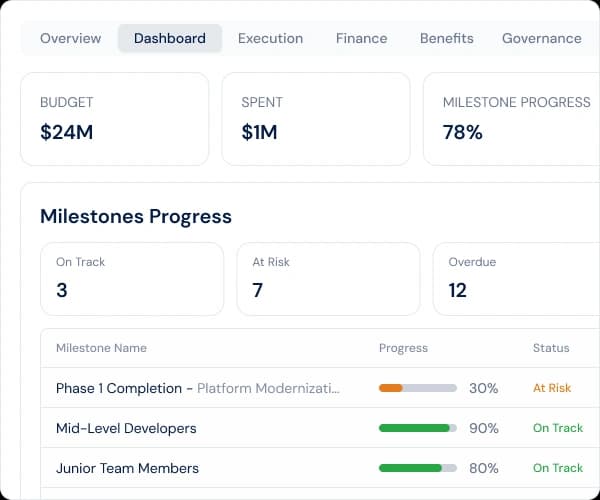Open the Benefits tab
Viewport: 600px width, 500px height.
click(x=447, y=38)
